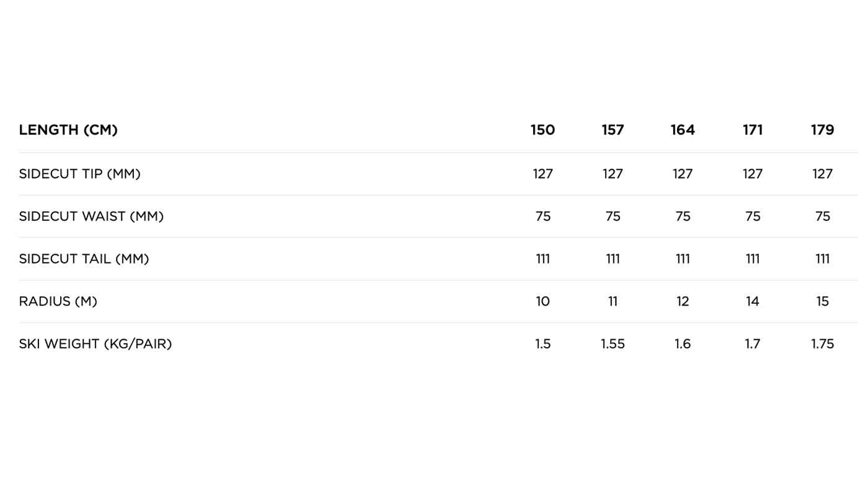868x496 pixels.
Task: Click the SKI WEIGHT (KG/PAIR) row label
Action: [x=95, y=344]
